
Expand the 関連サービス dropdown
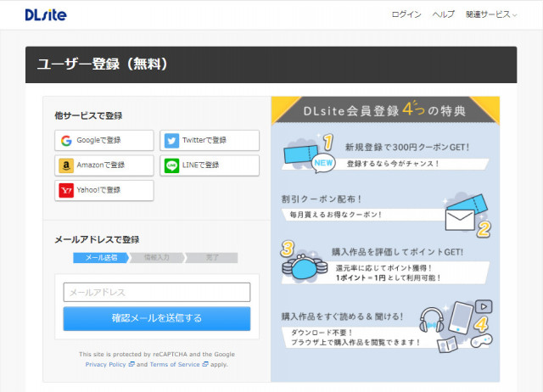pos(491,14)
